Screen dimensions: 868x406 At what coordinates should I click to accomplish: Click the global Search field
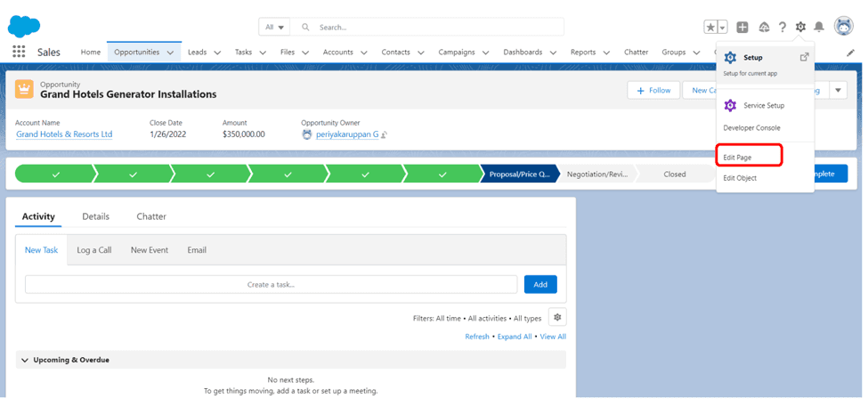tap(426, 27)
